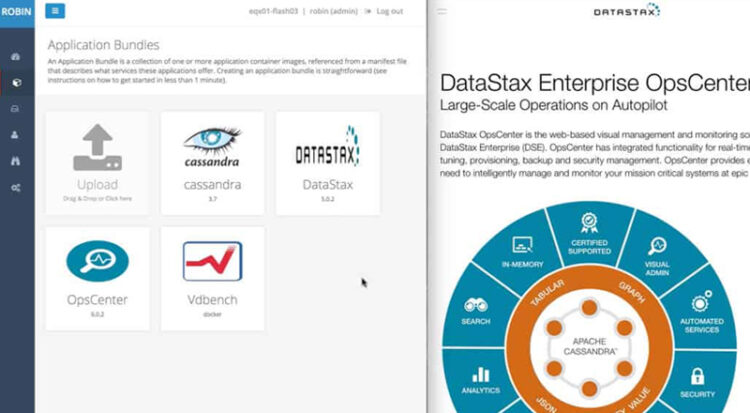750x413 pixels.
Task: Open the storage drive sidebar icon
Action: coord(15,109)
